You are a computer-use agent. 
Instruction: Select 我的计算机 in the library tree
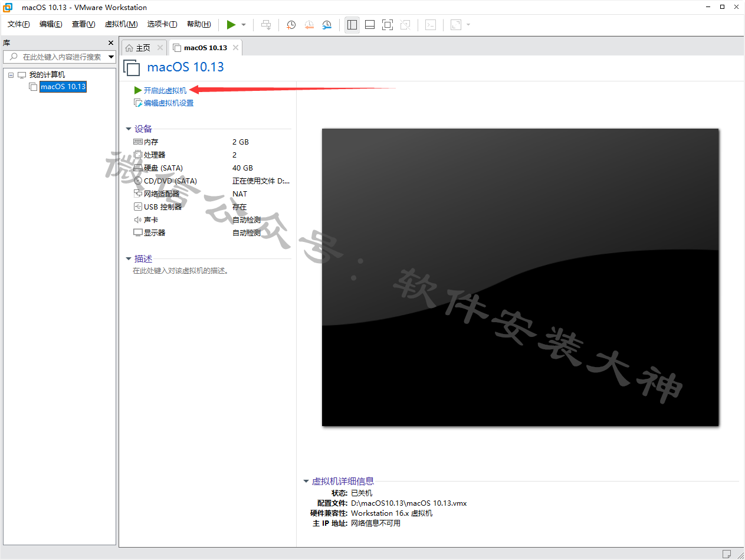tap(47, 75)
